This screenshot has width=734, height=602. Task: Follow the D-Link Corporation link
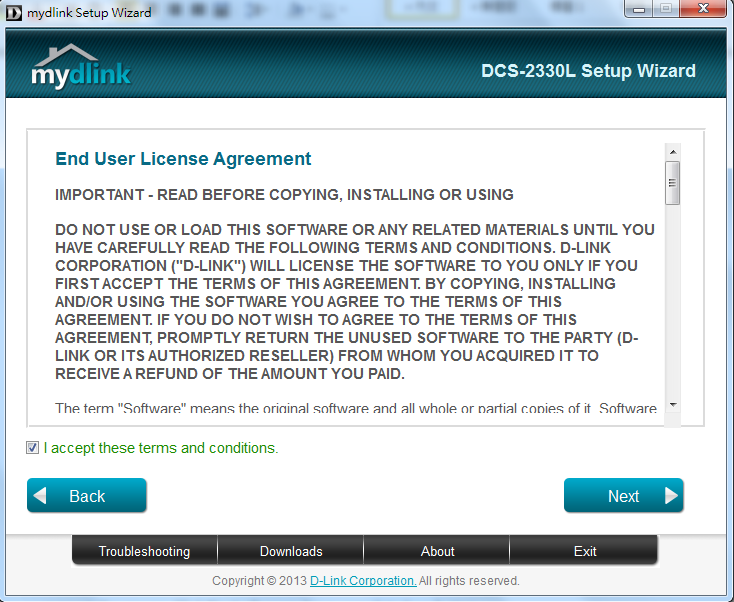[x=362, y=581]
